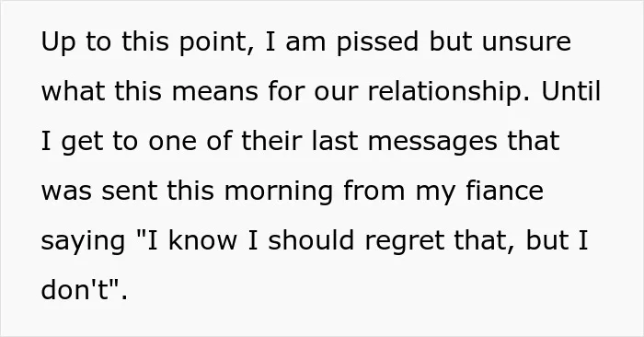Viewport: 644px width, 337px height.
Task: Click the word "means" in second line
Action: pos(214,92)
